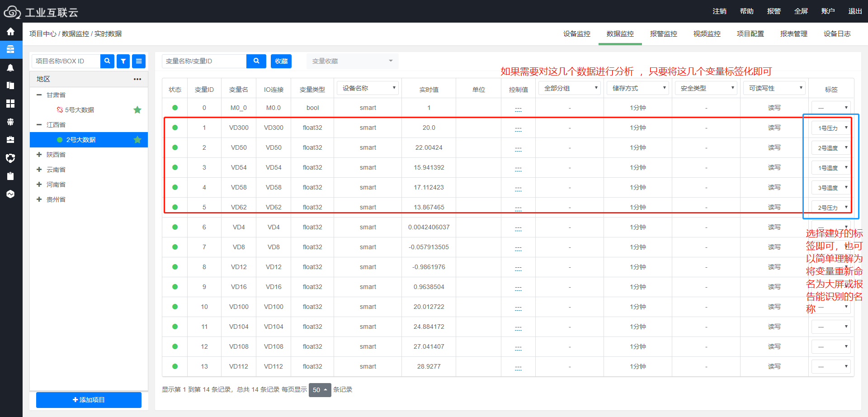Switch to the 视频监控 tab

coord(707,34)
